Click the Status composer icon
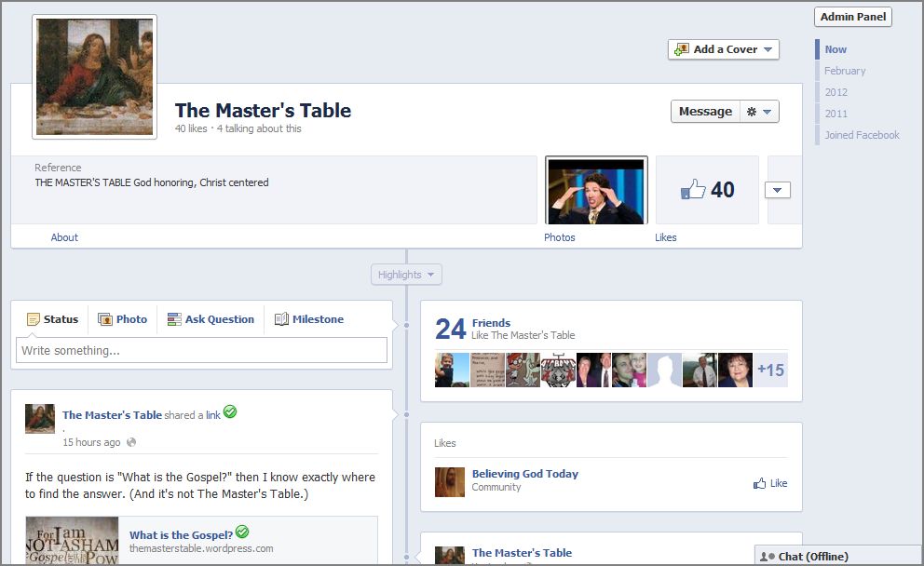Viewport: 924px width, 566px height. tap(34, 319)
